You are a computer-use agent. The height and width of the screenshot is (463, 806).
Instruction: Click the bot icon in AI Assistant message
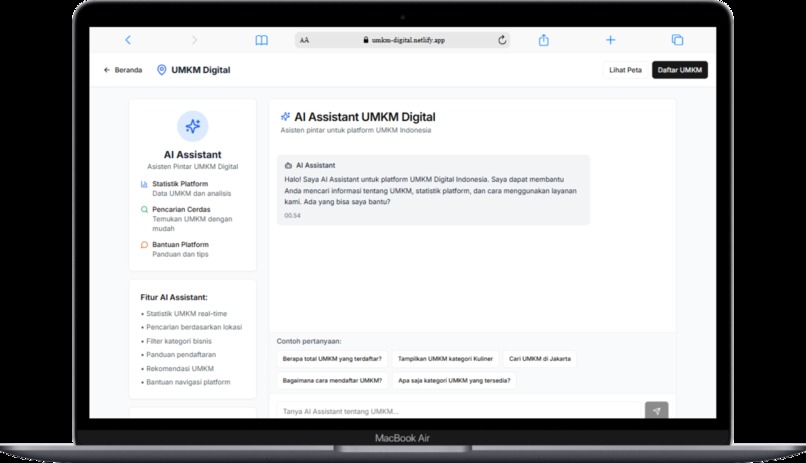tap(288, 165)
